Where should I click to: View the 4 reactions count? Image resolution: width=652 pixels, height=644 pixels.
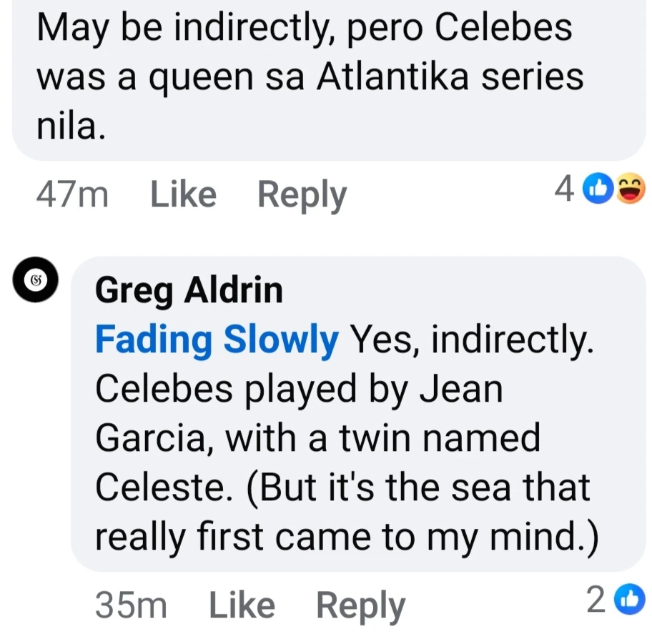coord(565,189)
